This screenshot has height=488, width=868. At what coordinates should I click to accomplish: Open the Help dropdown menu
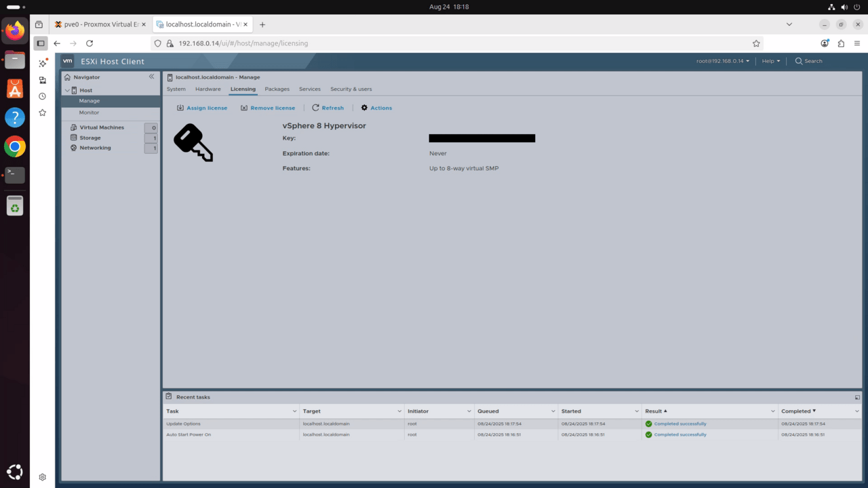point(770,61)
